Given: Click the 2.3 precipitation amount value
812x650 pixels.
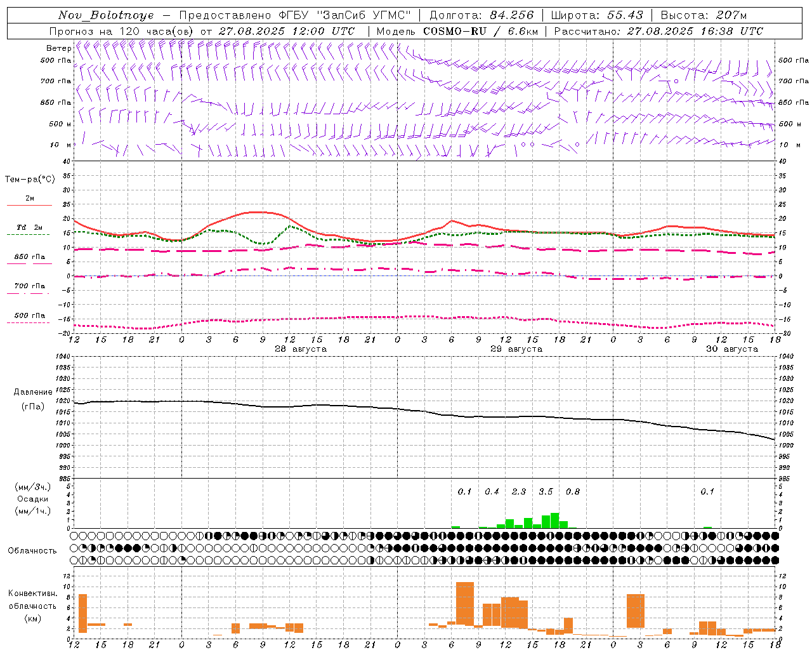Looking at the screenshot, I should coord(519,491).
